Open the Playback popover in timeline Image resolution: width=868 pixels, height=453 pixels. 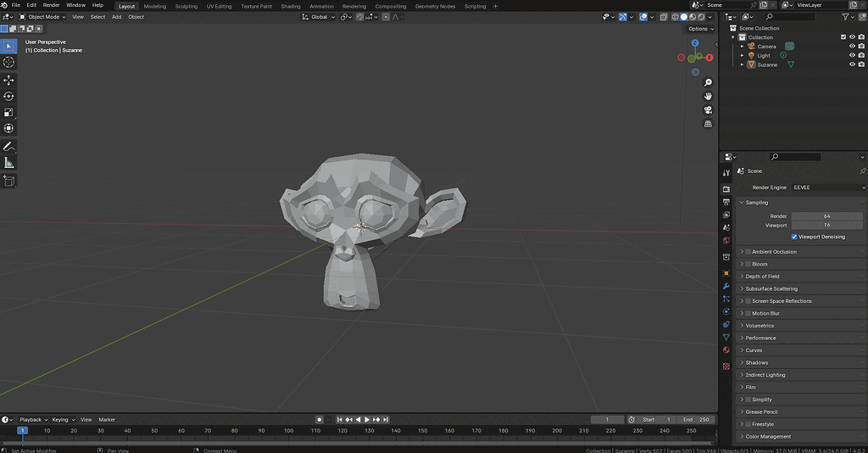33,420
